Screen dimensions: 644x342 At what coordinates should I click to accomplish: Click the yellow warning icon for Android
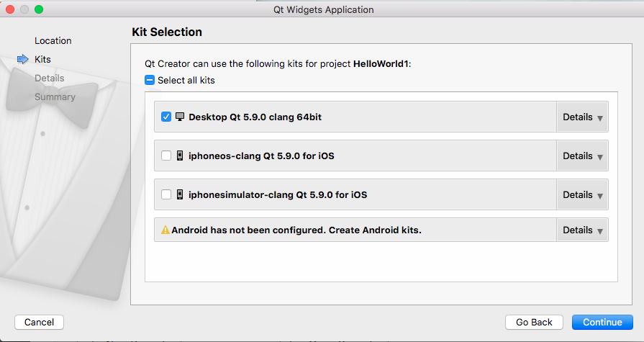(165, 230)
